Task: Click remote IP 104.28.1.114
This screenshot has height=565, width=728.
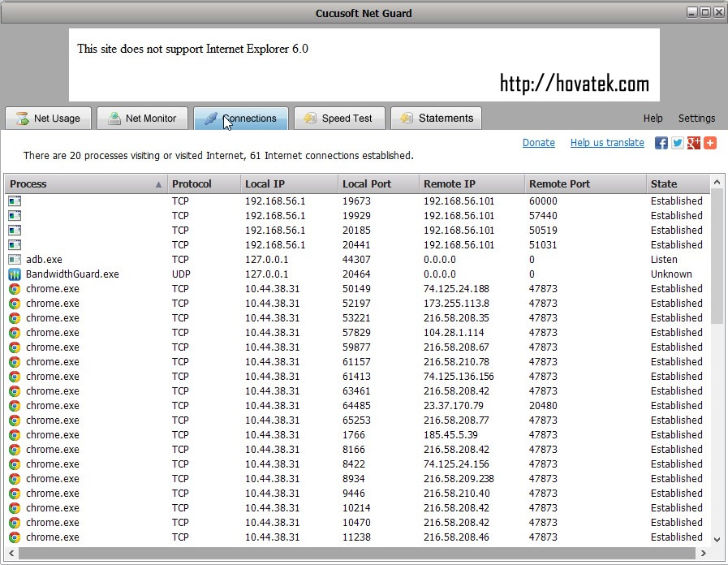Action: [454, 333]
